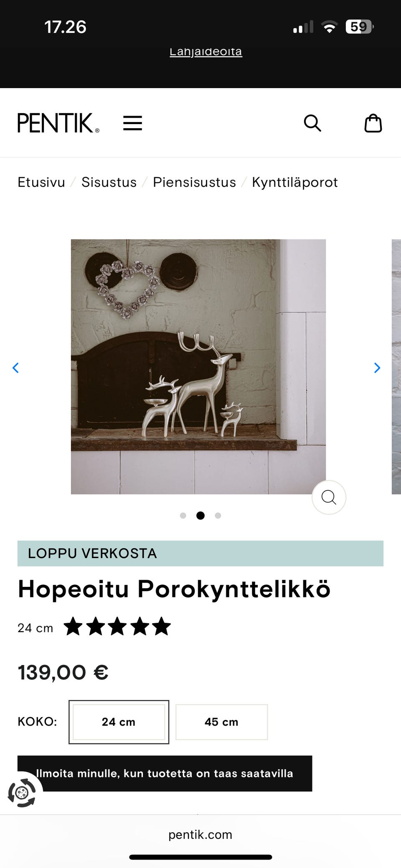Viewport: 401px width, 868px height.
Task: Open the hamburger navigation menu
Action: [x=132, y=123]
